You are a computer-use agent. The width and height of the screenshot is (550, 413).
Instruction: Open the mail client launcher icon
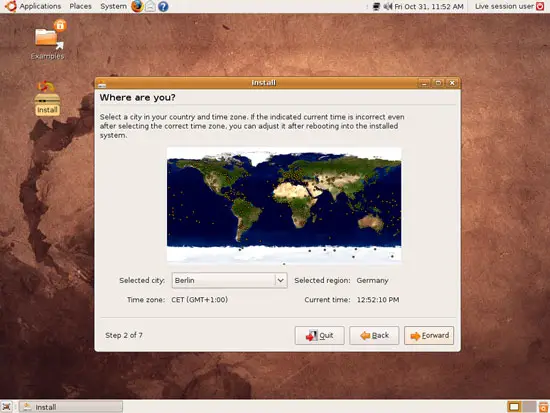click(150, 6)
